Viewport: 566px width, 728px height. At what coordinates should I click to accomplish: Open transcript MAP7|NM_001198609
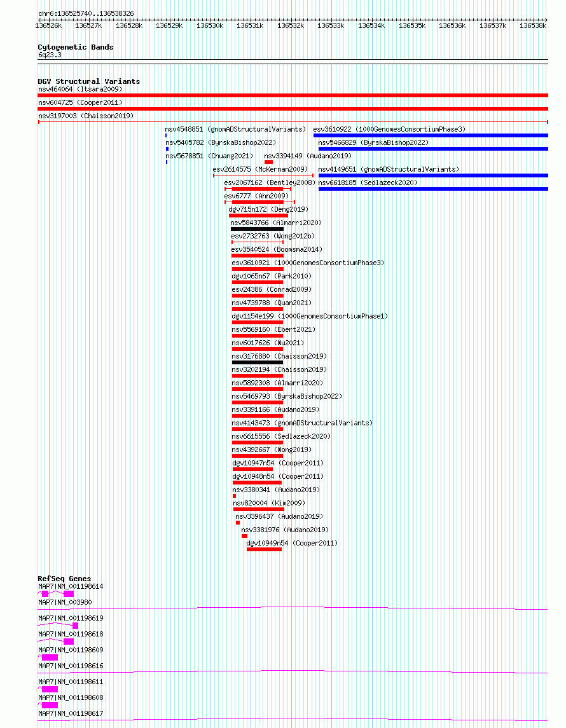(71, 650)
